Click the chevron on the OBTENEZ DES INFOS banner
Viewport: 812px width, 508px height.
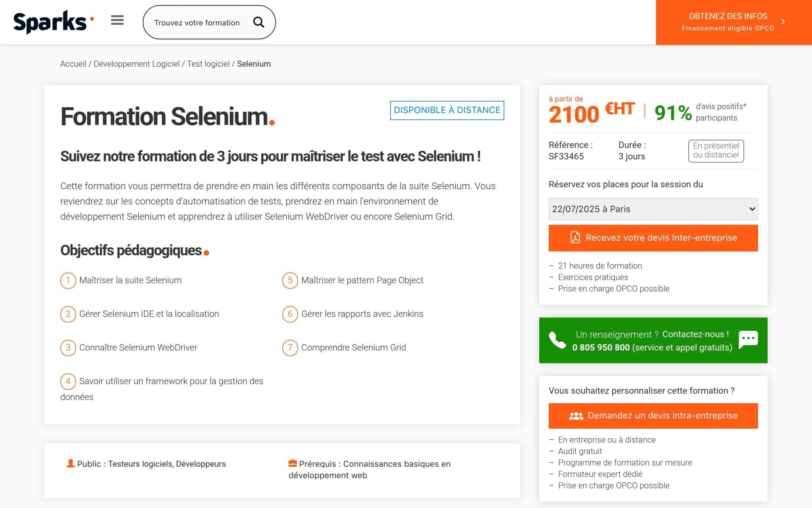[783, 22]
